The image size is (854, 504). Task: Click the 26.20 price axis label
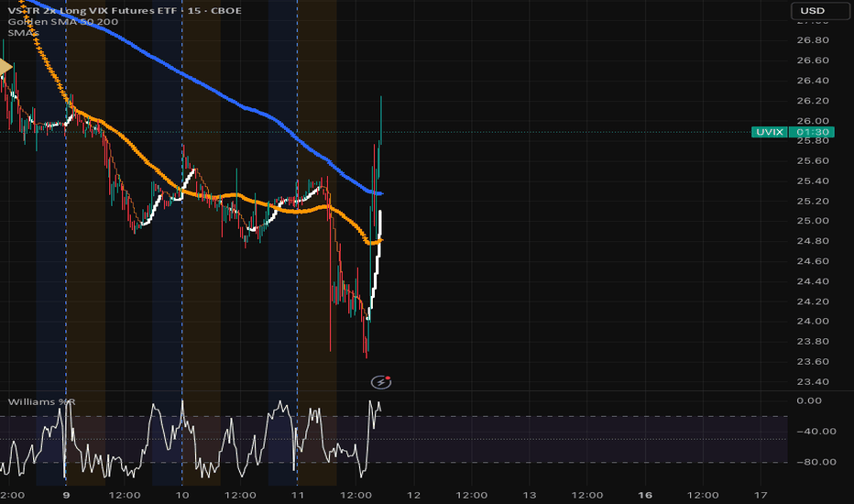[813, 100]
